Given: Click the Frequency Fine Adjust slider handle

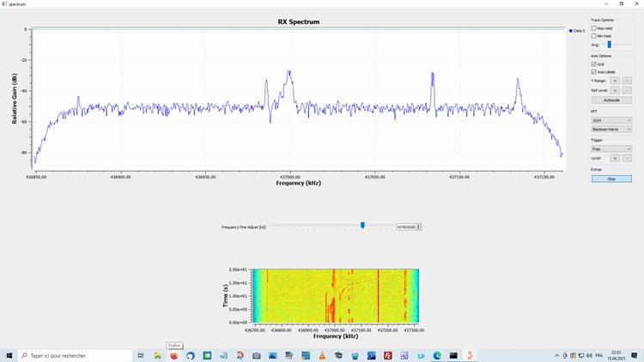Looking at the screenshot, I should [362, 226].
